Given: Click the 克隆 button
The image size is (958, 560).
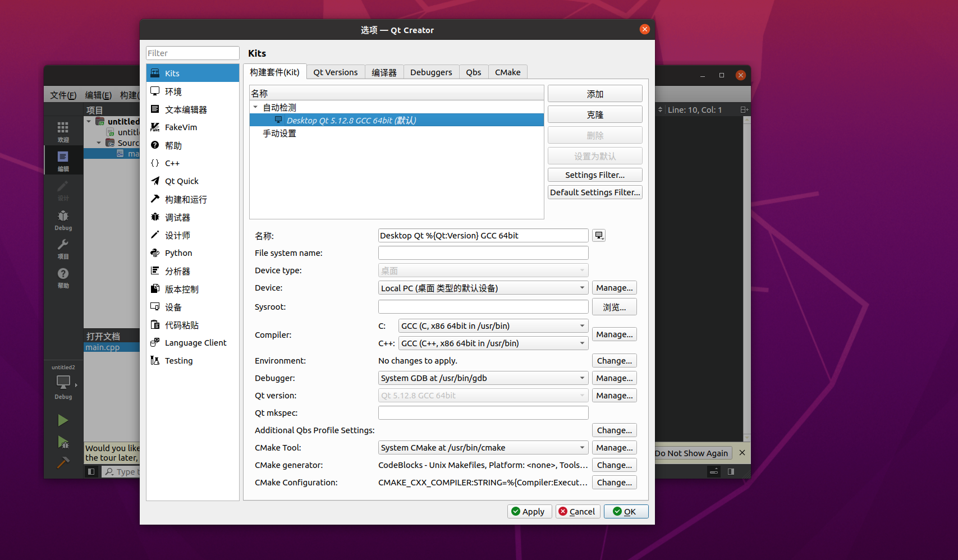Looking at the screenshot, I should [595, 115].
